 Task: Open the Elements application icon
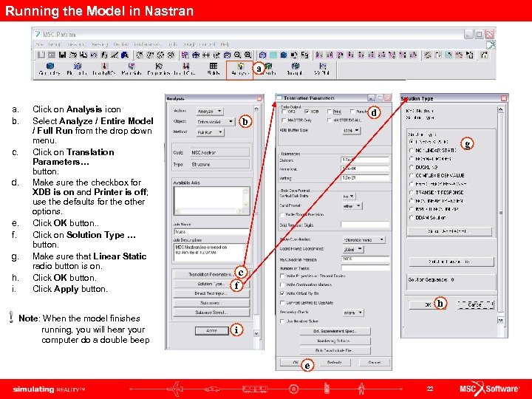point(78,69)
